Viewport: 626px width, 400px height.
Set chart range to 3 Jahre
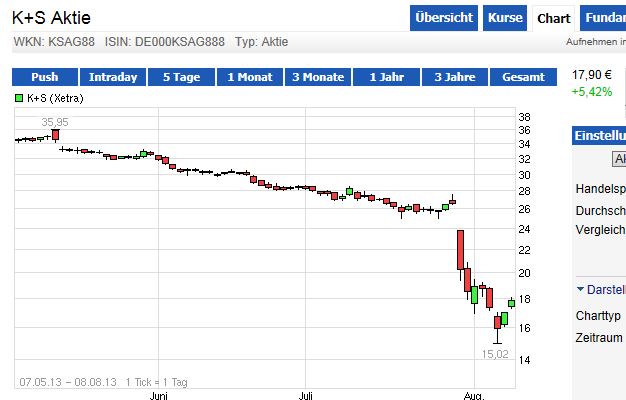pos(455,77)
